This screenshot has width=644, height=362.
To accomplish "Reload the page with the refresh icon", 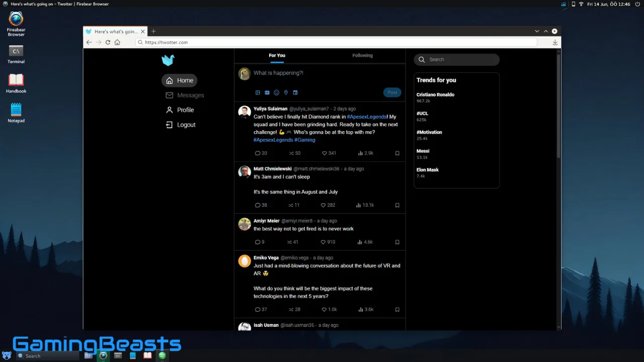I will [x=108, y=42].
